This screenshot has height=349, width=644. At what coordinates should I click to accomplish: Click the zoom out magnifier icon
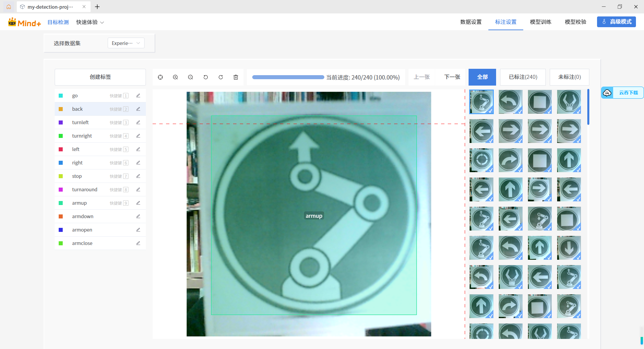pos(191,77)
